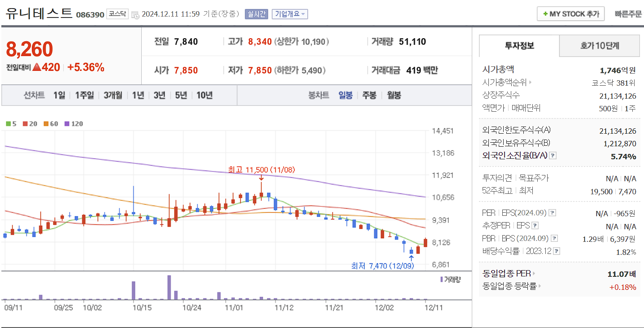Click the blue up arrow at 최저 7,470 marker
644x328 pixels.
pyautogui.click(x=411, y=258)
